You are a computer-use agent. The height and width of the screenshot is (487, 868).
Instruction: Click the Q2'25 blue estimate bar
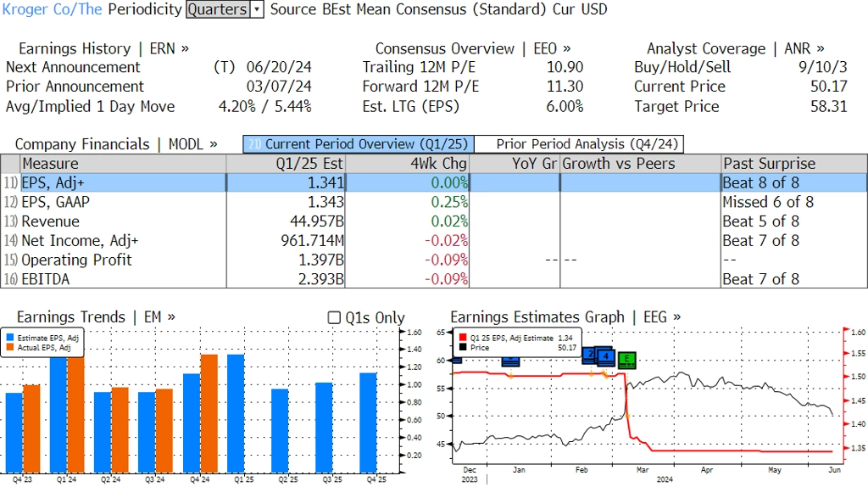pos(280,430)
